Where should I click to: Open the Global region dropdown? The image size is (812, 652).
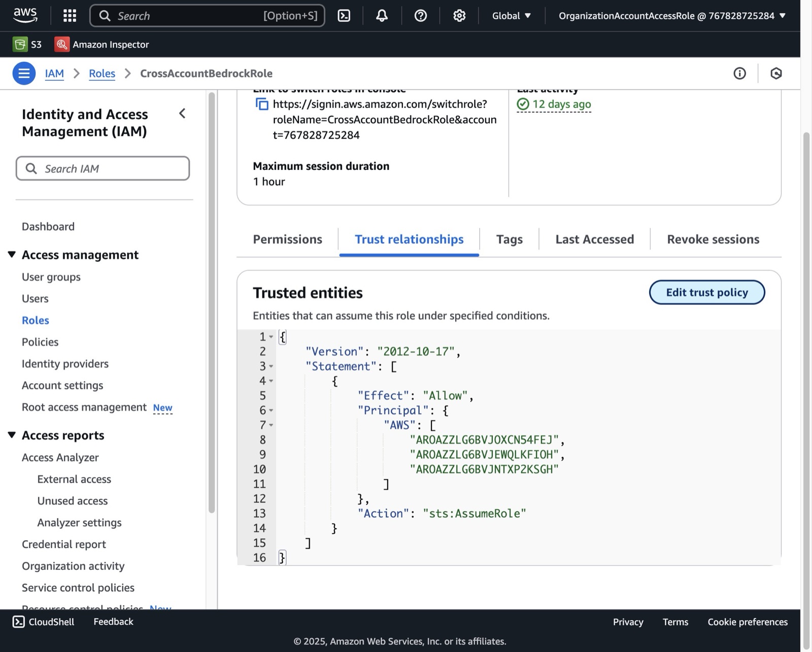pyautogui.click(x=511, y=16)
